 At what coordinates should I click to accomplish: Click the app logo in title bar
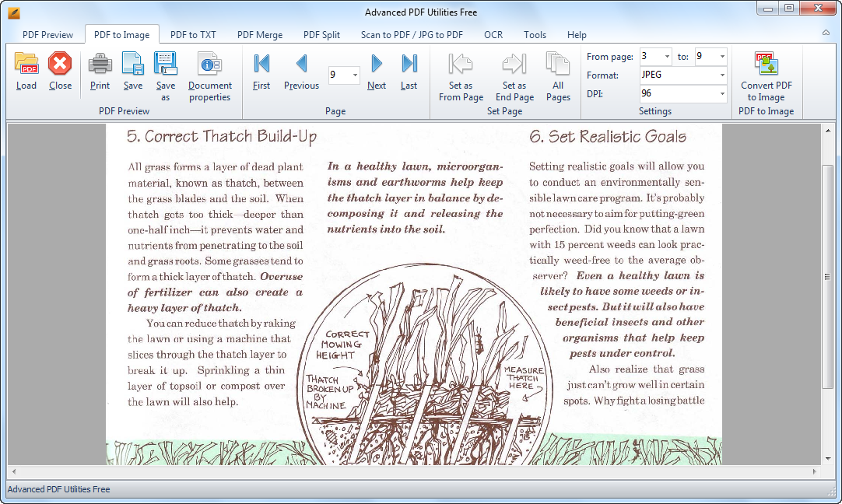click(x=14, y=12)
